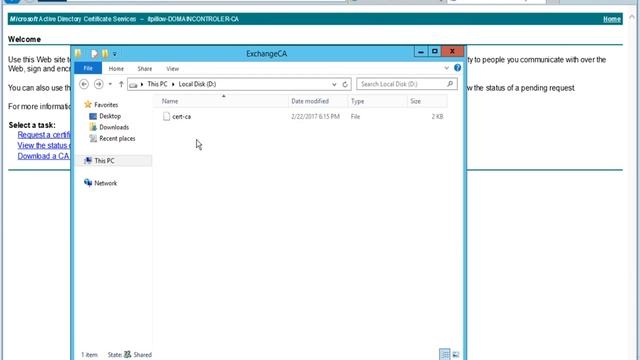Image resolution: width=640 pixels, height=360 pixels.
Task: Switch to large icons view layout
Action: (456, 354)
